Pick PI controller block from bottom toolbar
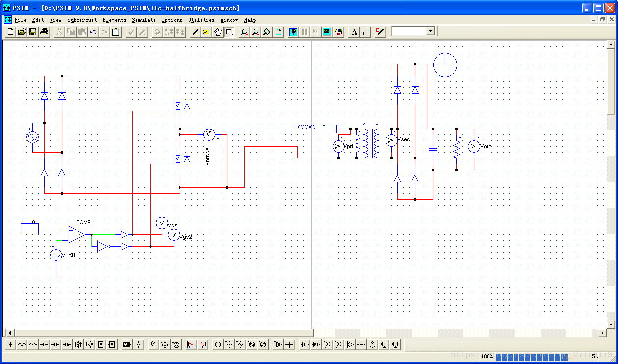Image resolution: width=618 pixels, height=364 pixels. pos(316,345)
